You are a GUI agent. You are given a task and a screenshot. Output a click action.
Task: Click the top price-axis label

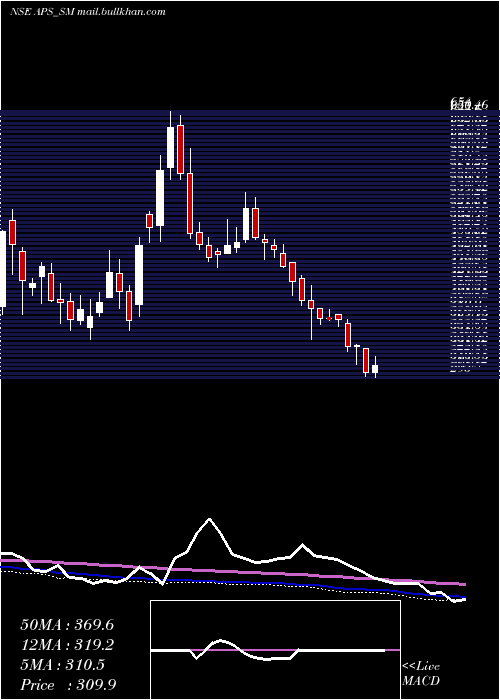tap(469, 104)
